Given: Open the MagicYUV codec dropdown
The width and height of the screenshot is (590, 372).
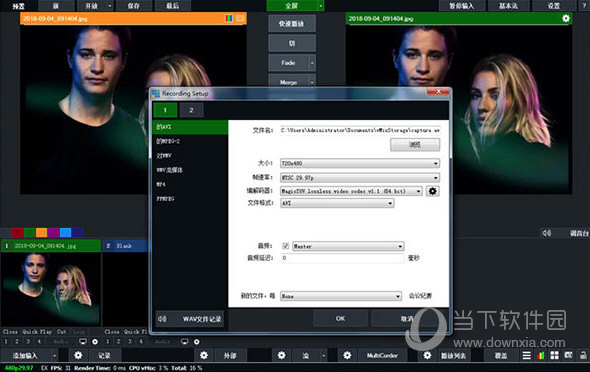Looking at the screenshot, I should [x=351, y=191].
